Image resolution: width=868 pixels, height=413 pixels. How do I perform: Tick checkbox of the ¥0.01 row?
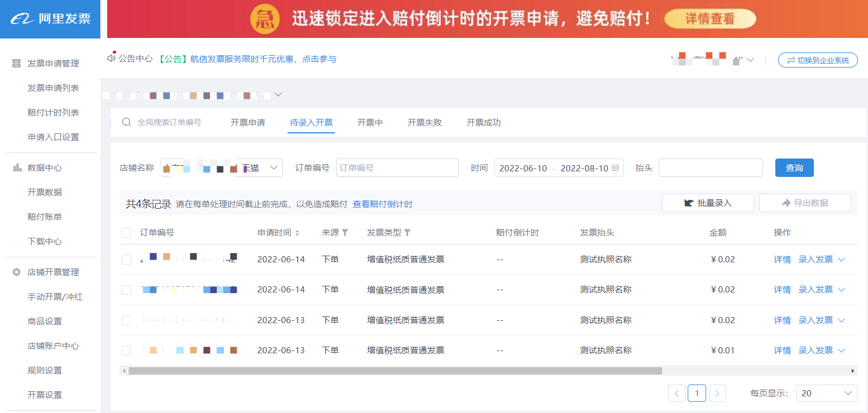[126, 350]
